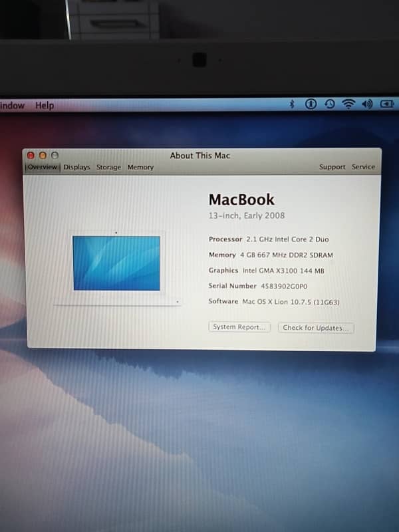Open the Service link
Screen dimensions: 399x532
363,167
